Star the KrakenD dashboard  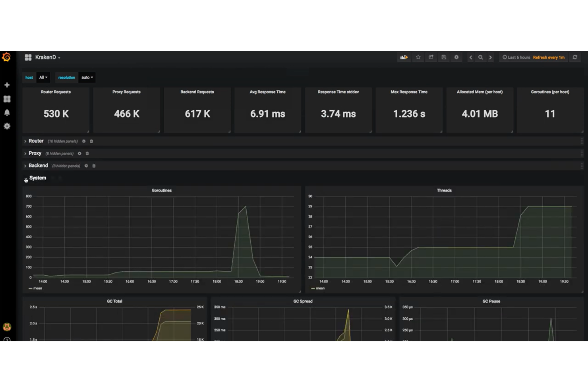[x=418, y=57]
